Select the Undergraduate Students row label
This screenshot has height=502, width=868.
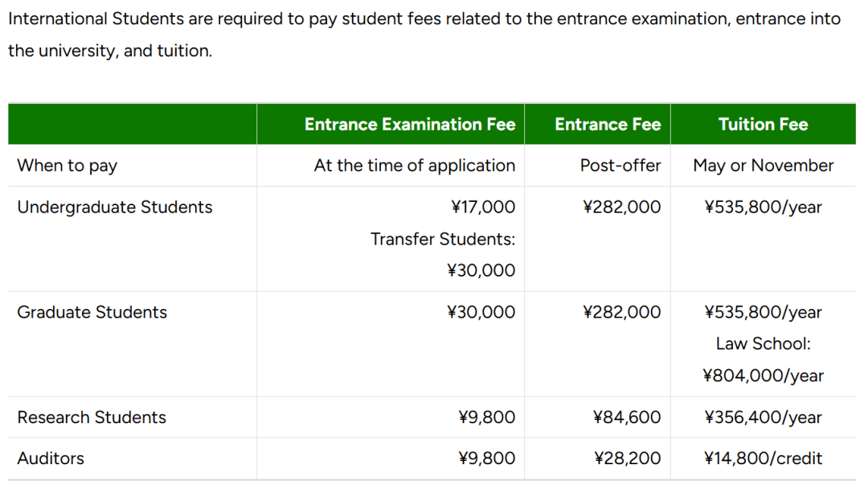tap(115, 208)
